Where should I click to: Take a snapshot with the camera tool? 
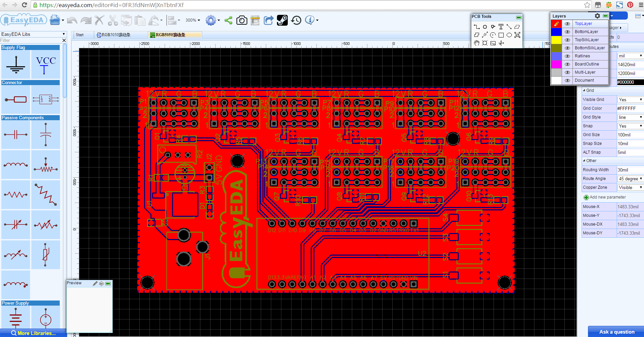(x=242, y=20)
